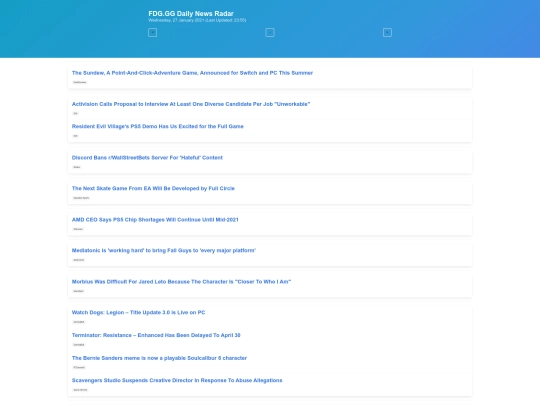Click the 'Wednesday, 27 January 2021' date line
Viewport: 540px width, 405px height.
pos(197,20)
